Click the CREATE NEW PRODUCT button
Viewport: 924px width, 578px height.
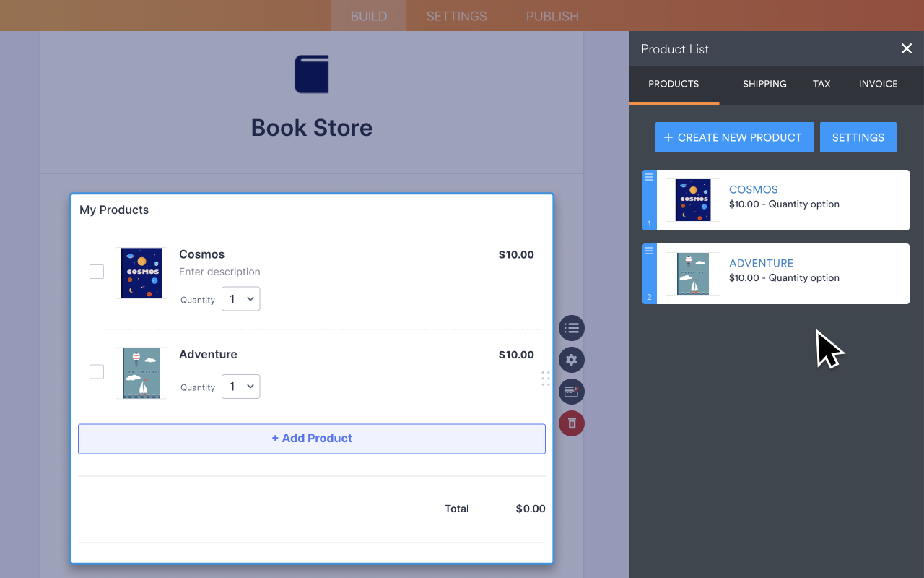(x=734, y=137)
